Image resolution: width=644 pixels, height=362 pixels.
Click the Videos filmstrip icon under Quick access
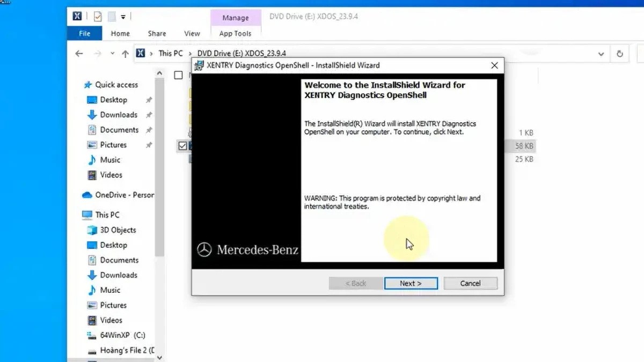tap(92, 175)
